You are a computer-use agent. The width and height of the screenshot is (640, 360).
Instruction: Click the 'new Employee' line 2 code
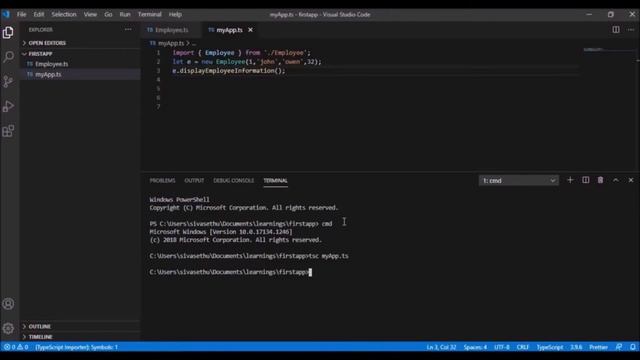coord(247,62)
